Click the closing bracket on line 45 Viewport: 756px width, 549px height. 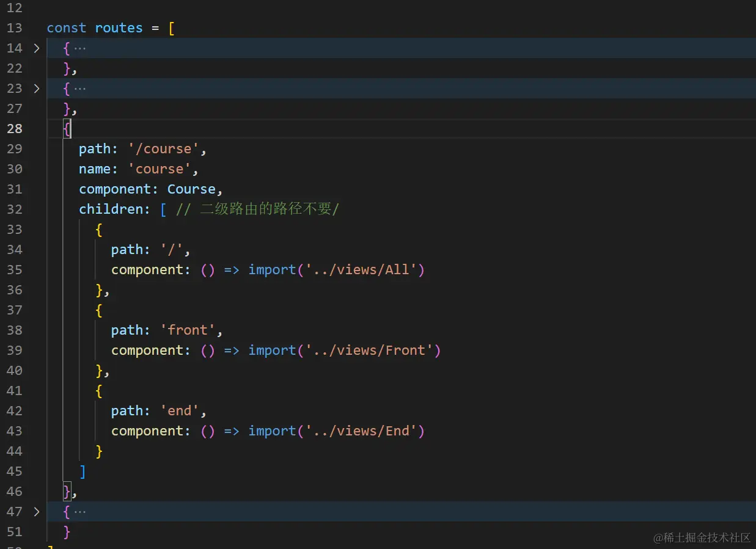83,471
